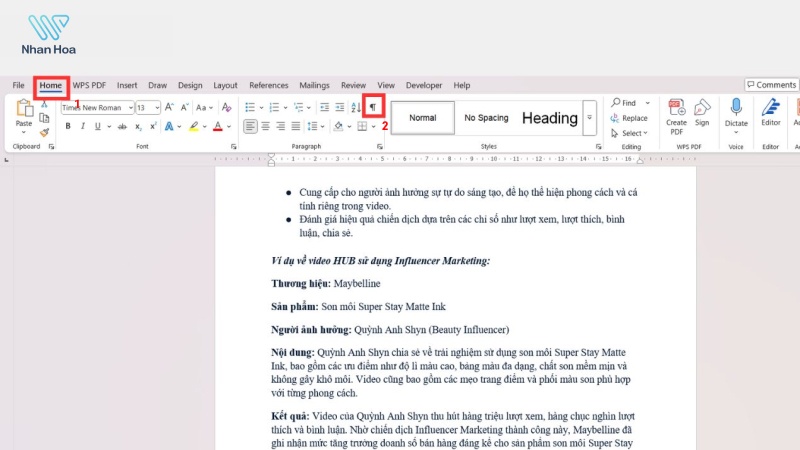Switch to the WPS PDF tab

coord(89,85)
